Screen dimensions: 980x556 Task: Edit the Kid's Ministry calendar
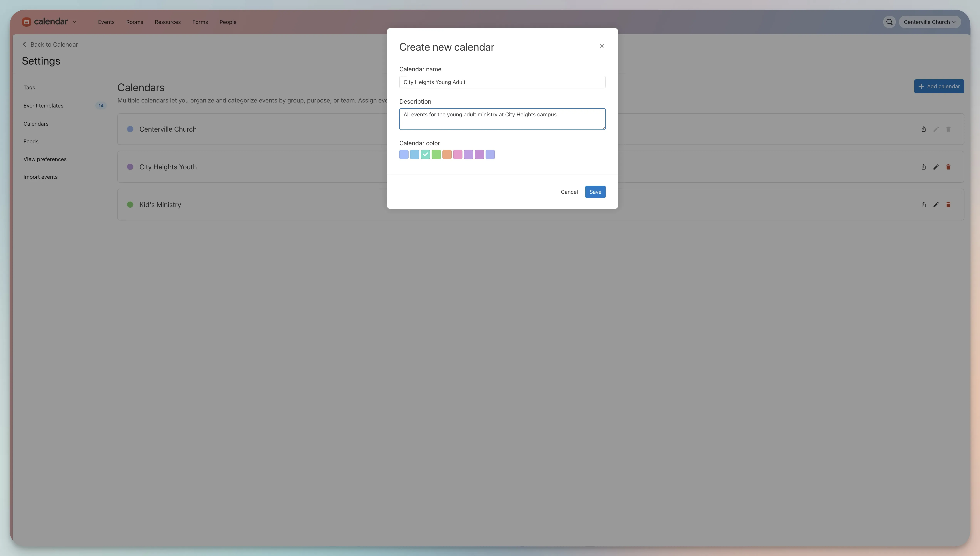pos(936,205)
